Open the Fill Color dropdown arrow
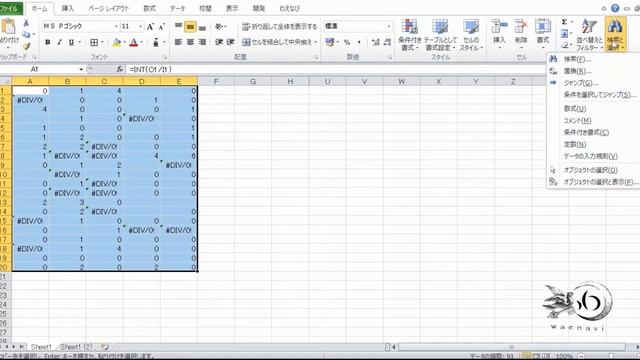640x360 pixels. point(124,42)
